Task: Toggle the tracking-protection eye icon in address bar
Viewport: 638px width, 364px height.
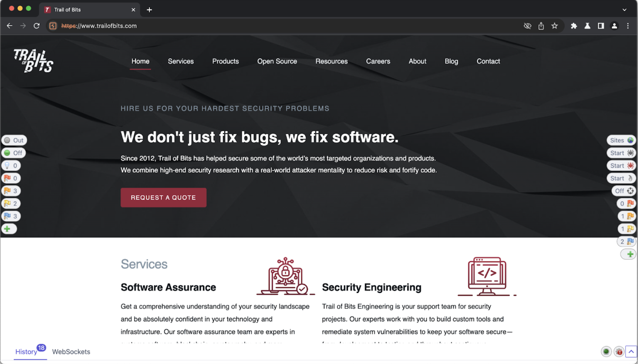Action: click(527, 26)
